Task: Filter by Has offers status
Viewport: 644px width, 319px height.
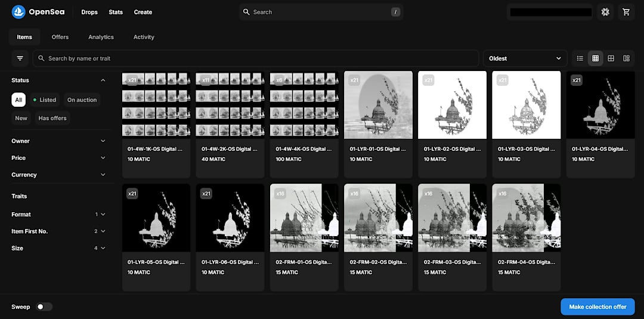Action: point(52,118)
